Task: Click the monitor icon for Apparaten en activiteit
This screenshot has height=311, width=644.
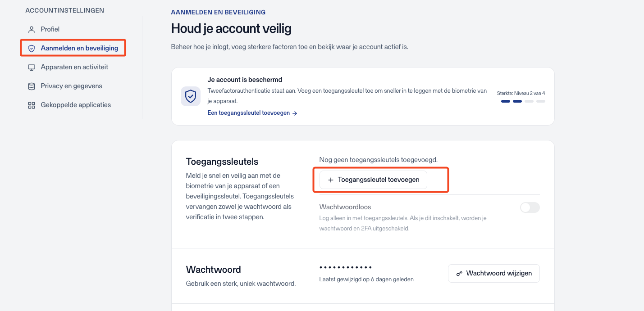Action: click(x=32, y=68)
